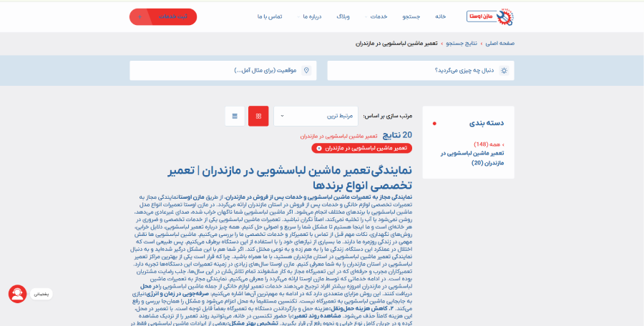Click the پشتیبانی label bubble
This screenshot has width=644, height=326.
41,295
